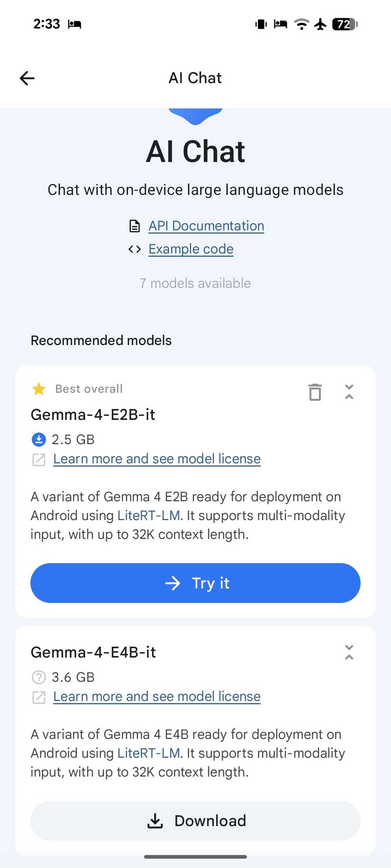The height and width of the screenshot is (868, 391).
Task: Open the LiteRT-LM link in E2B description
Action: (148, 515)
